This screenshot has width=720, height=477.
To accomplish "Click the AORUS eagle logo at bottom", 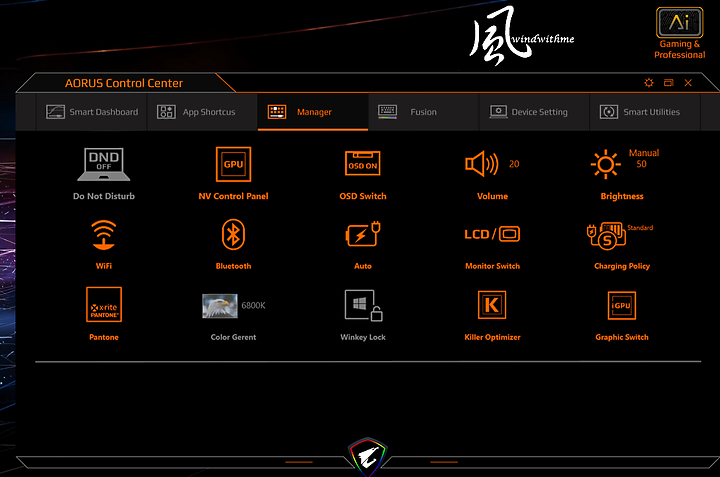I will tap(368, 456).
